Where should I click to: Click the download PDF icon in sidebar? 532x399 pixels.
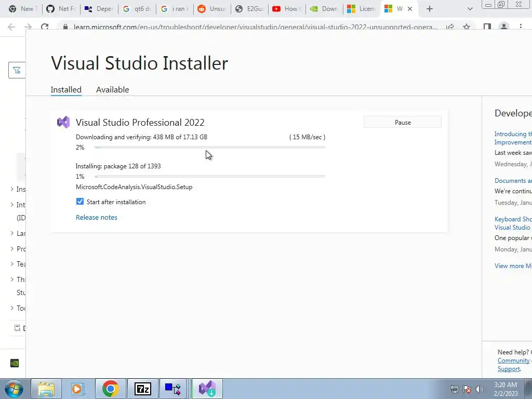point(17,328)
